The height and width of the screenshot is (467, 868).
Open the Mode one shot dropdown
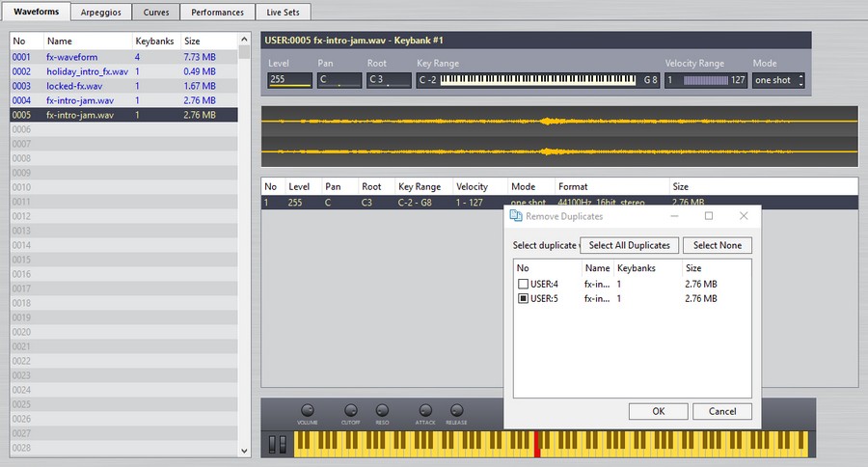(x=778, y=80)
